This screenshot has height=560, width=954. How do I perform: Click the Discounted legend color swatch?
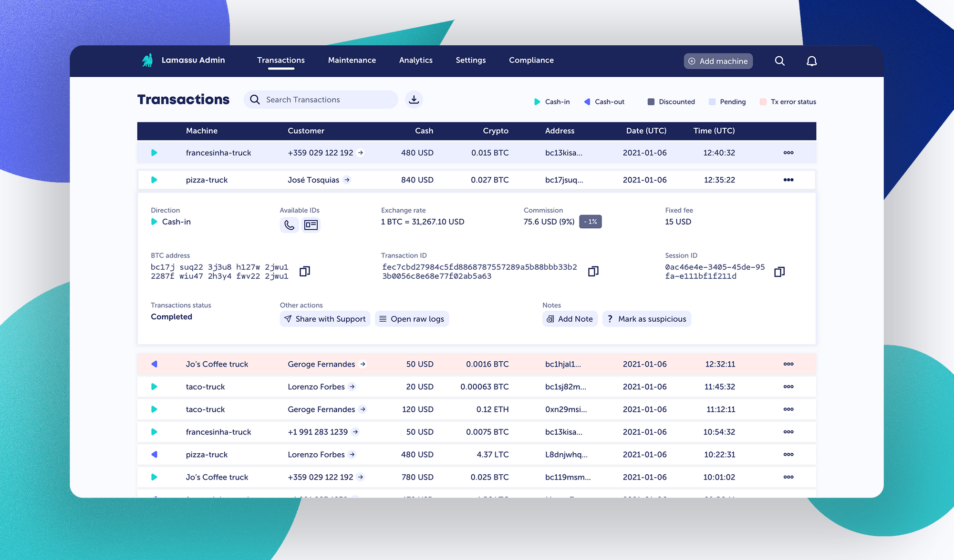[651, 102]
